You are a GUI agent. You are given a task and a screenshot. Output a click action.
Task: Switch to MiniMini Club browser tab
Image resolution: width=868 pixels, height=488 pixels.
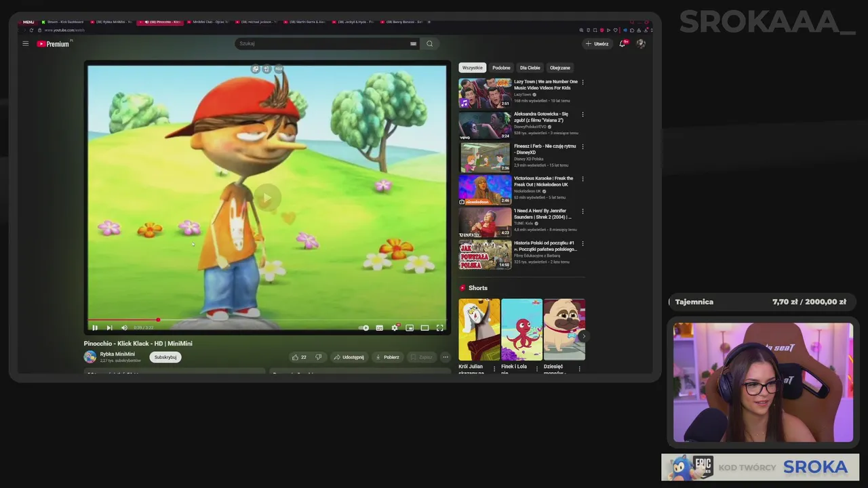coord(208,22)
